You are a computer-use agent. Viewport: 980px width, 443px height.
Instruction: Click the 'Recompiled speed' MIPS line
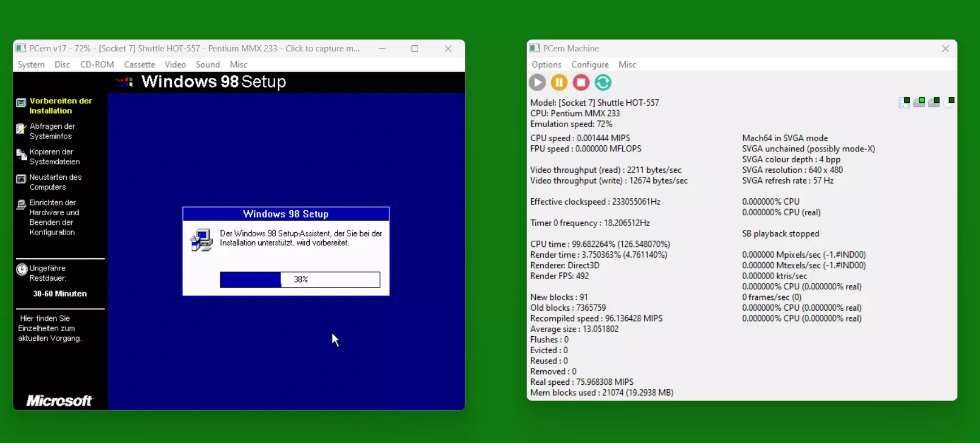pos(596,319)
